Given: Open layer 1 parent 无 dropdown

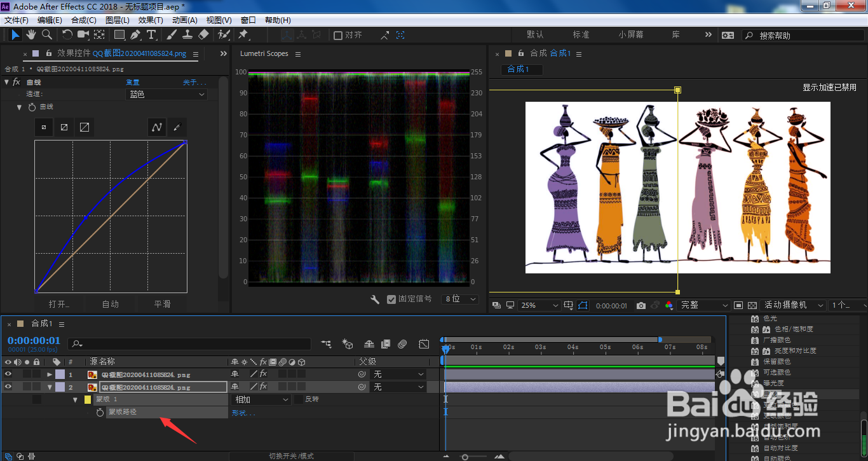Looking at the screenshot, I should click(398, 375).
